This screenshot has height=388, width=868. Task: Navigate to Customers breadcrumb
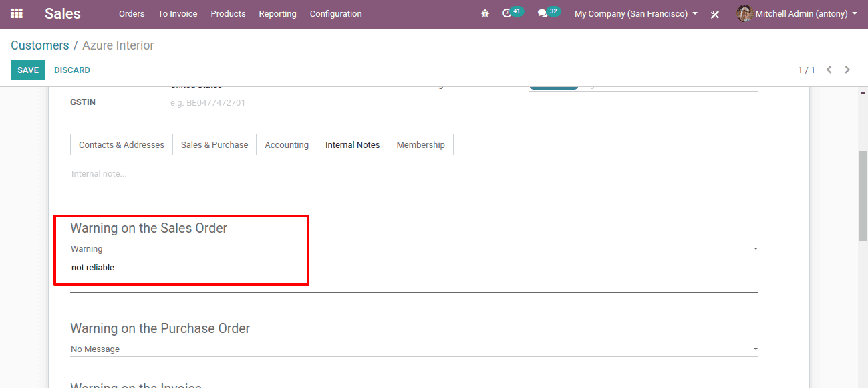click(40, 45)
